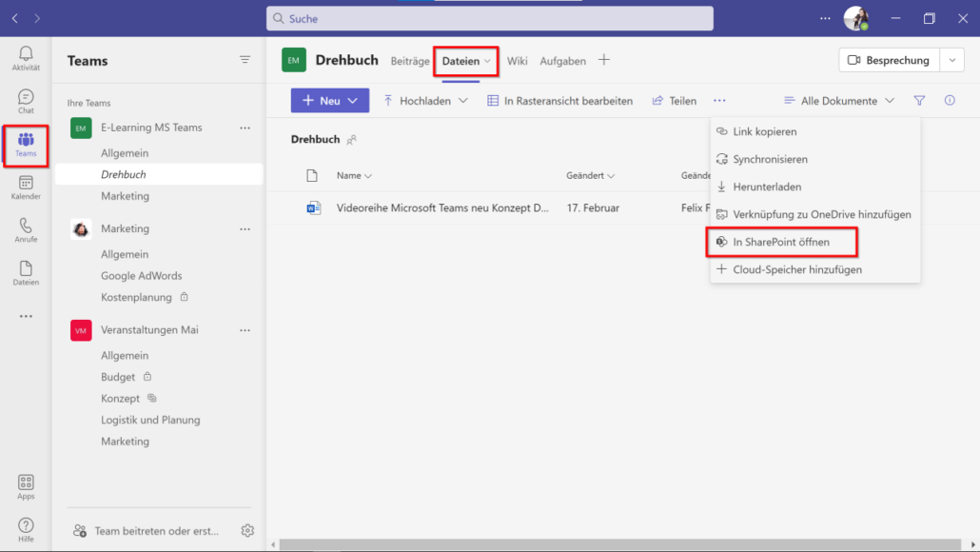Click the Word icon next to Videoreihe document
This screenshot has width=980, height=552.
point(314,207)
